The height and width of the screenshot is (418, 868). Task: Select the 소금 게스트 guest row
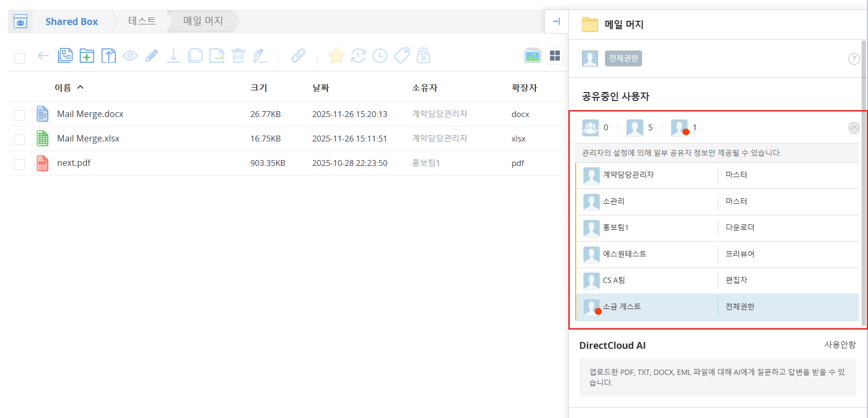pyautogui.click(x=718, y=307)
